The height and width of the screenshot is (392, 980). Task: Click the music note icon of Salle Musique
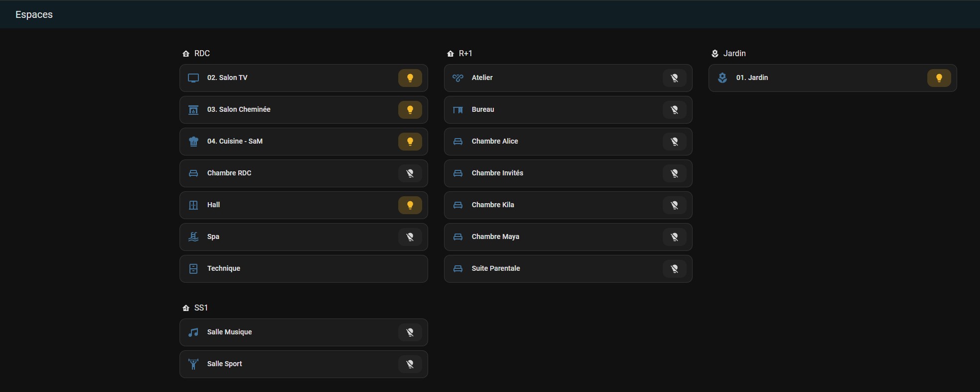(193, 332)
